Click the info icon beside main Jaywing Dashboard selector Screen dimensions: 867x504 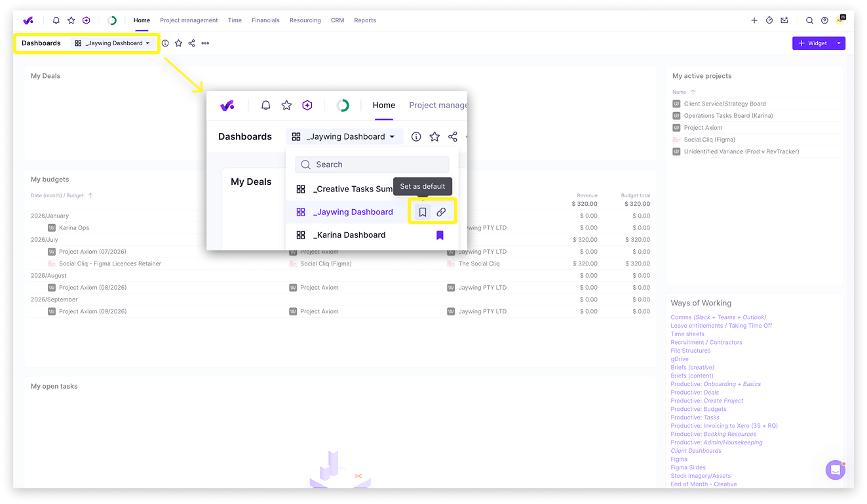[x=165, y=43]
